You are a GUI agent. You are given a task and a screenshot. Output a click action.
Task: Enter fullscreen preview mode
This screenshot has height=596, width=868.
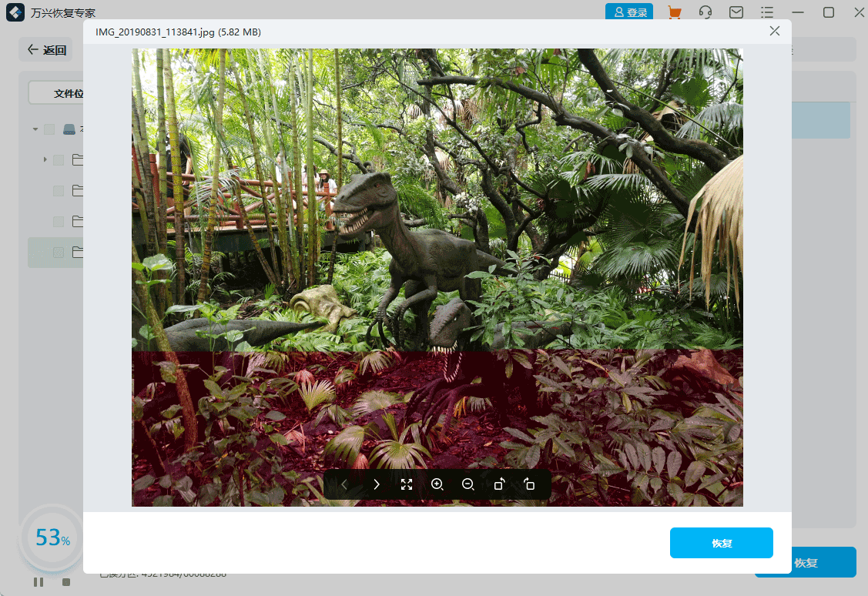pos(407,484)
